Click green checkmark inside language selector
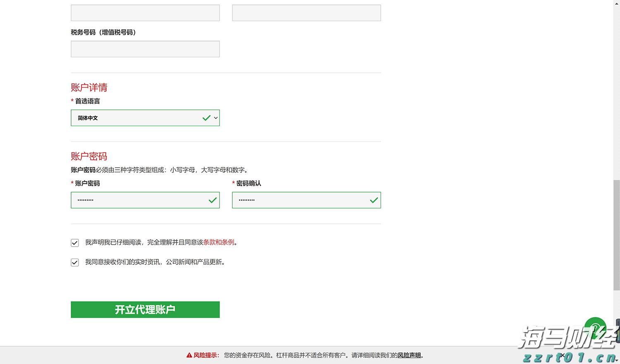This screenshot has height=364, width=620. click(206, 118)
